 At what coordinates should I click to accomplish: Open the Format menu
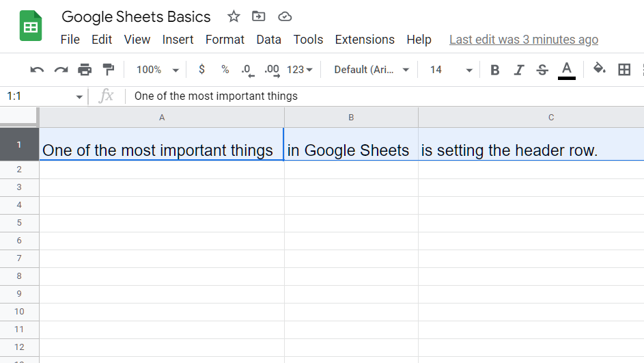(225, 40)
